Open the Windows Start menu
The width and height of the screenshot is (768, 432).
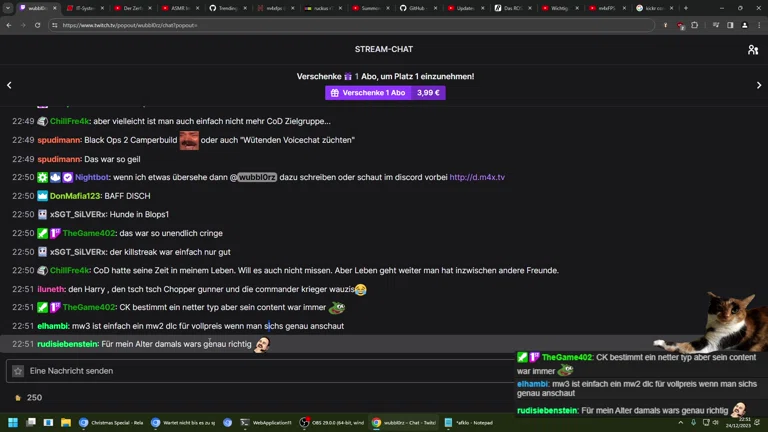pos(13,422)
